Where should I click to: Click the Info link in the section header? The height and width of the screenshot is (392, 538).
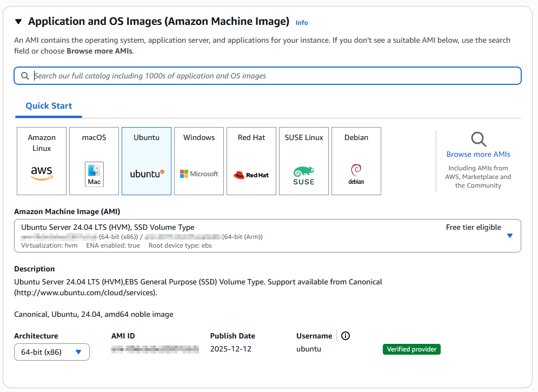[x=301, y=22]
